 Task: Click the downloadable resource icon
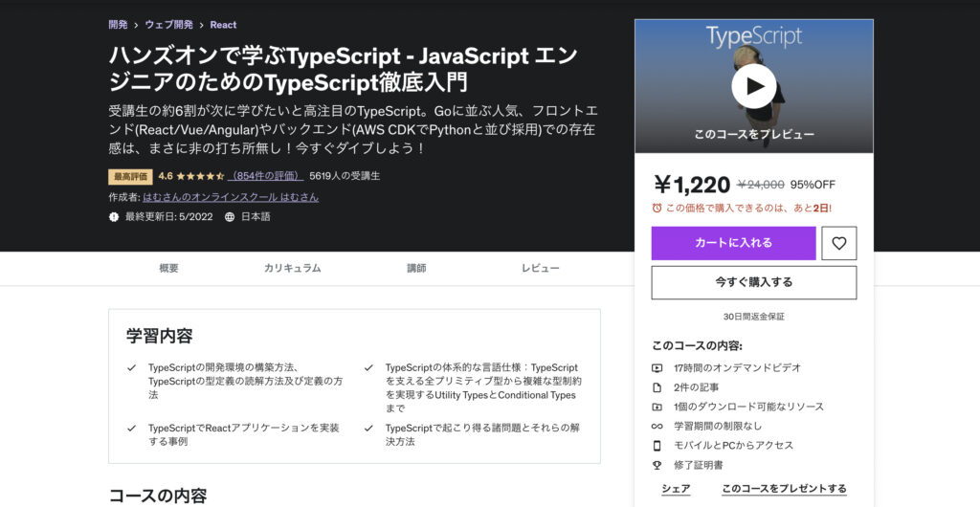tap(657, 407)
